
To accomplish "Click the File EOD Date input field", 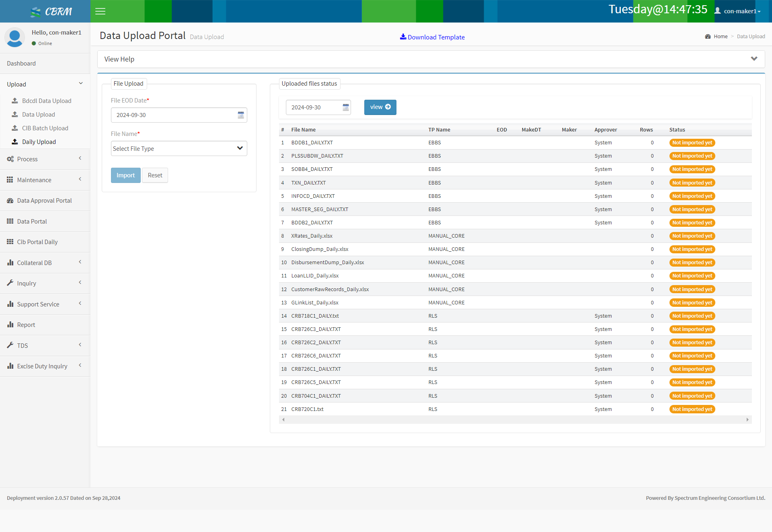I will tap(179, 115).
